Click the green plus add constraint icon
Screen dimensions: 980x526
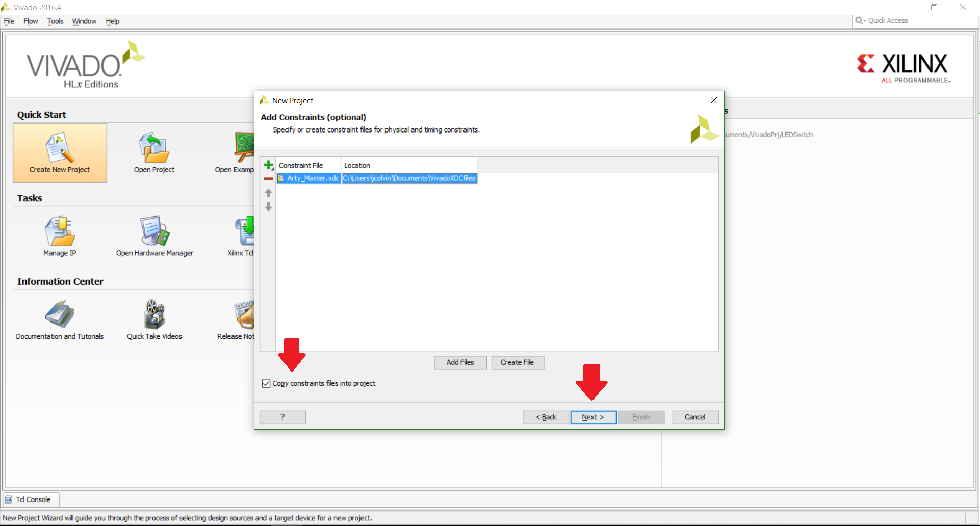[x=268, y=165]
